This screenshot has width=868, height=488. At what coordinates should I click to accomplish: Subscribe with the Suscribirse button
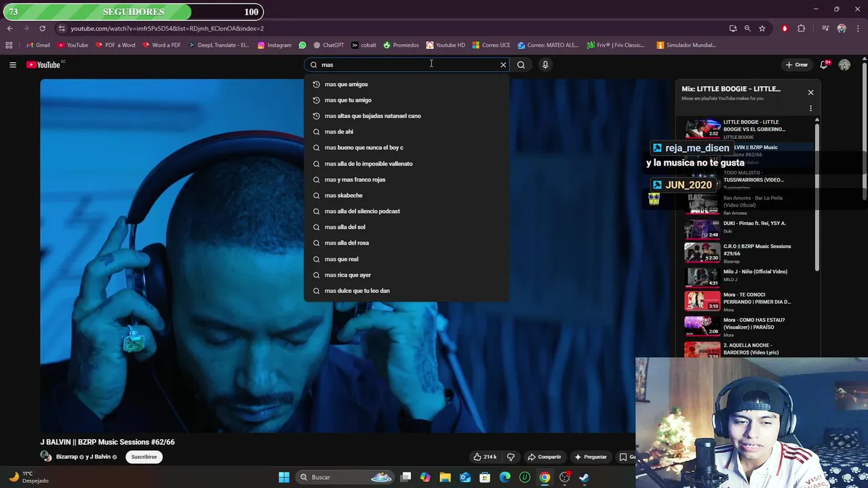[144, 457]
